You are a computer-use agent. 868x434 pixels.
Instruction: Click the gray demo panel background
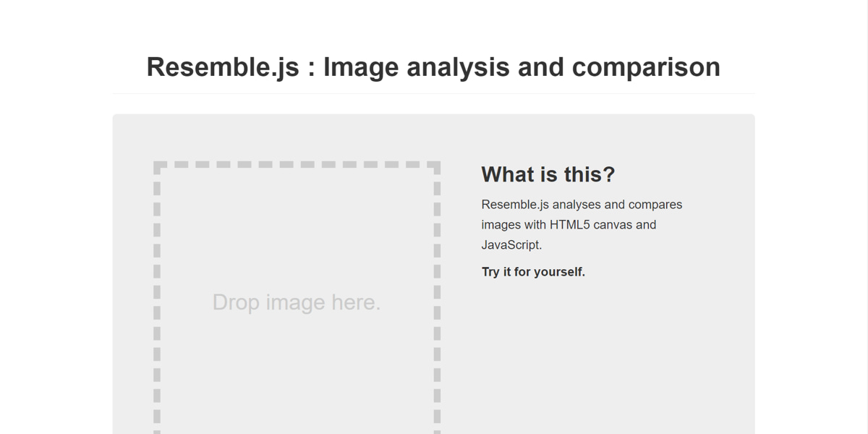click(x=723, y=362)
